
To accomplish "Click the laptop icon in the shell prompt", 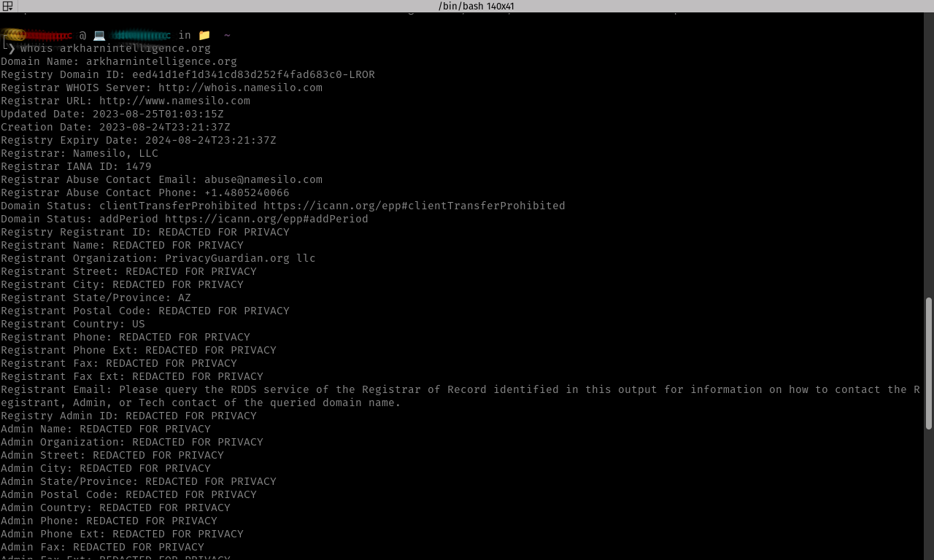I will [99, 35].
